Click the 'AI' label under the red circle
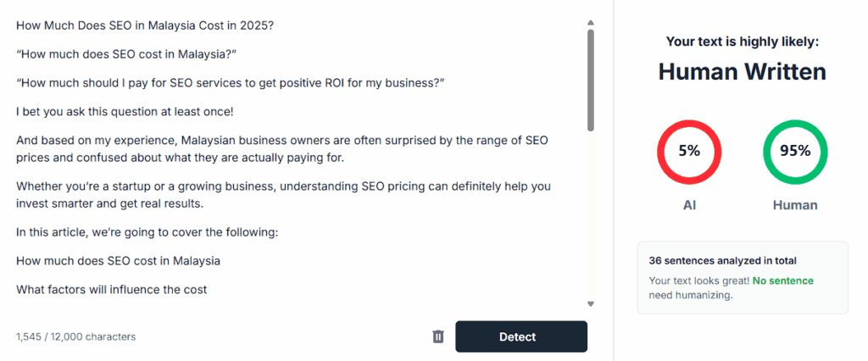Viewport: 868px width, 361px height. [689, 205]
